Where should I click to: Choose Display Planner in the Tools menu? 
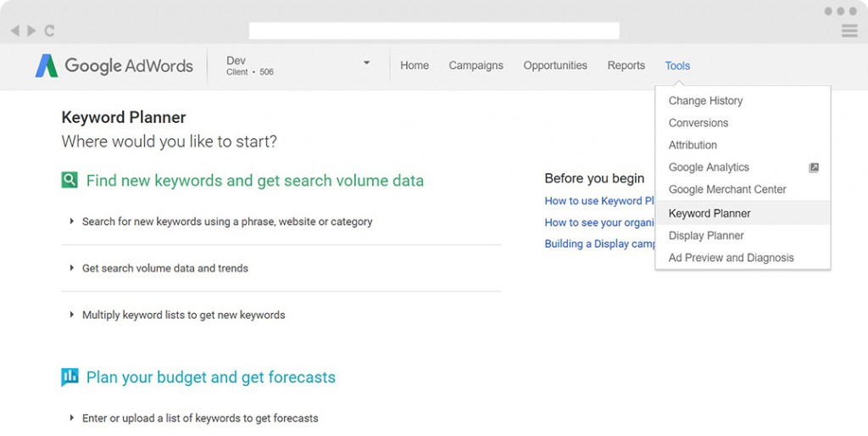pyautogui.click(x=706, y=236)
